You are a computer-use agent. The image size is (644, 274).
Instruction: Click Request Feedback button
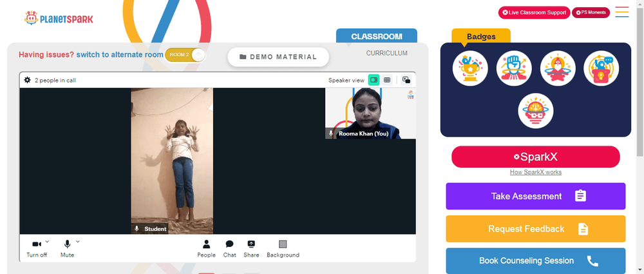pyautogui.click(x=536, y=229)
